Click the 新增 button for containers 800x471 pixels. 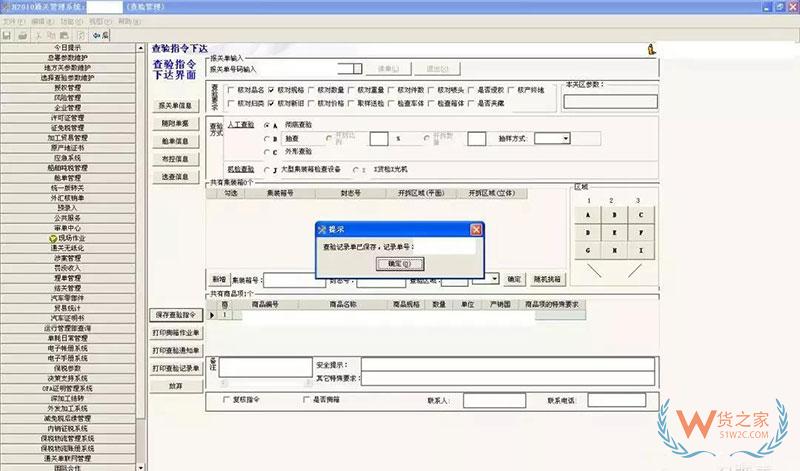tap(219, 280)
